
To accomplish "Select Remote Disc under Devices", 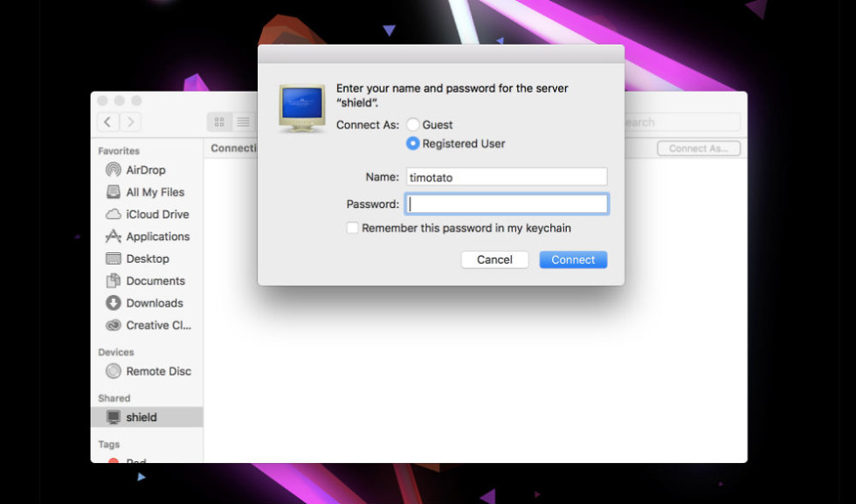I will tap(148, 371).
